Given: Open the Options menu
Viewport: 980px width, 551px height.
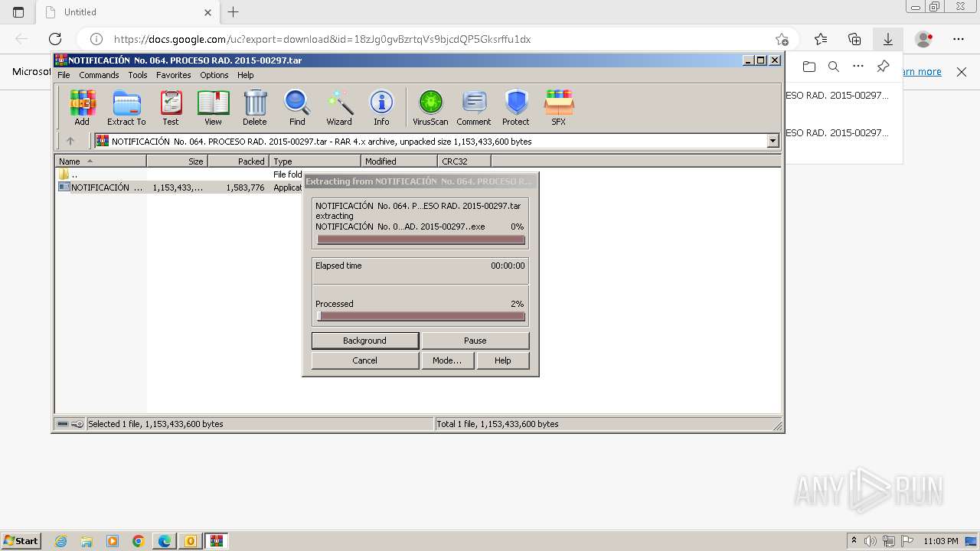Looking at the screenshot, I should [214, 75].
